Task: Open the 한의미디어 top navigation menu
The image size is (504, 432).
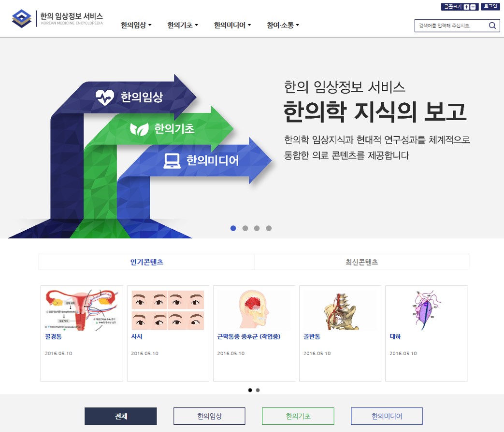Action: [x=232, y=25]
